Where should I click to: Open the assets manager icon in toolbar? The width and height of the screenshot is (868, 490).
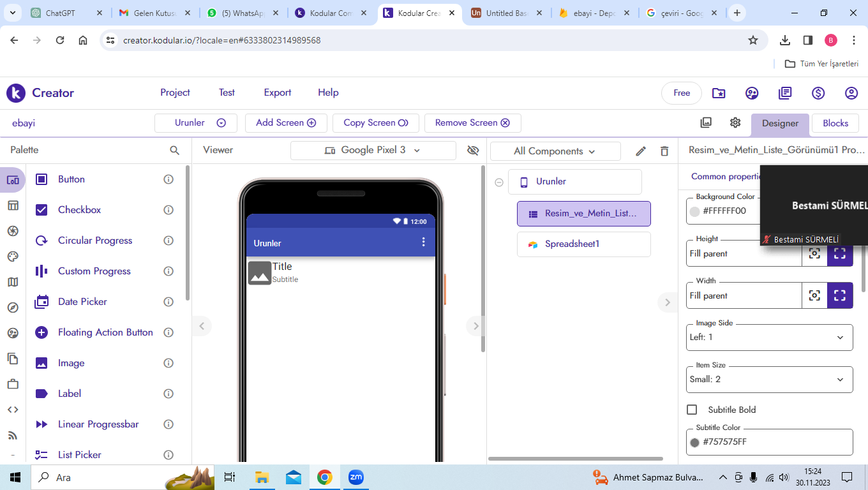(x=706, y=122)
